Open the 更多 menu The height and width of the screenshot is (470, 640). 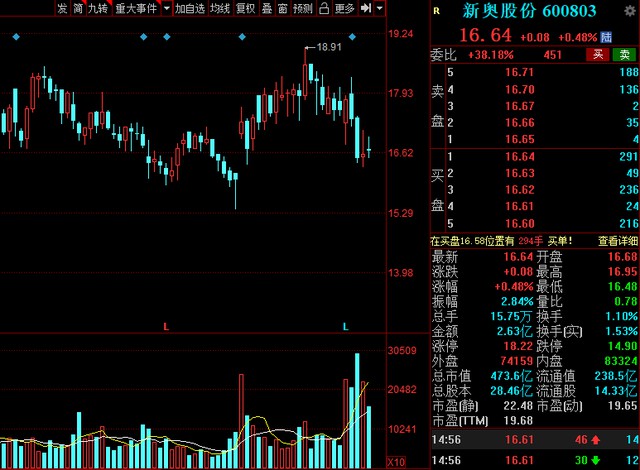345,8
